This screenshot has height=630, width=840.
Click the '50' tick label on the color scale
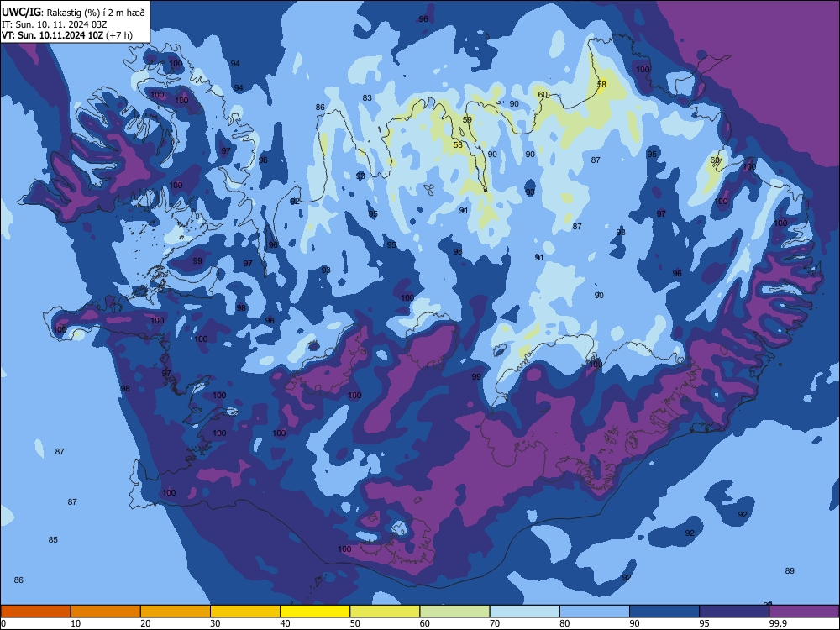pos(355,623)
